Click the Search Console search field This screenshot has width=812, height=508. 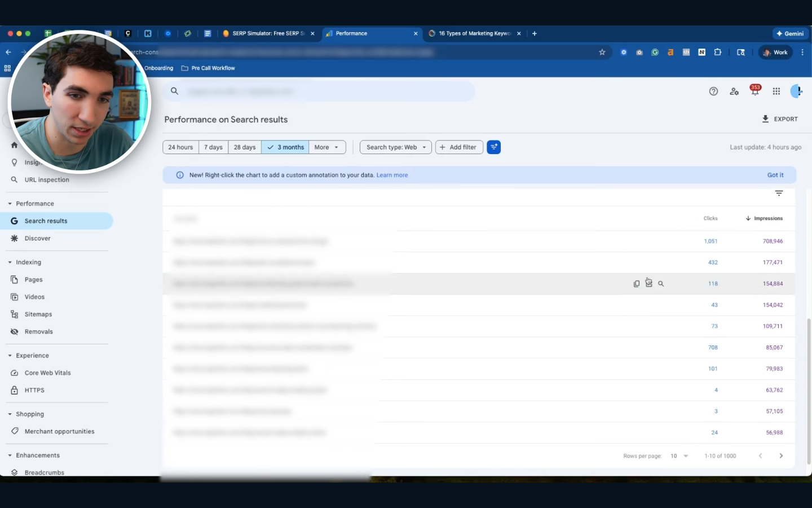(x=319, y=91)
